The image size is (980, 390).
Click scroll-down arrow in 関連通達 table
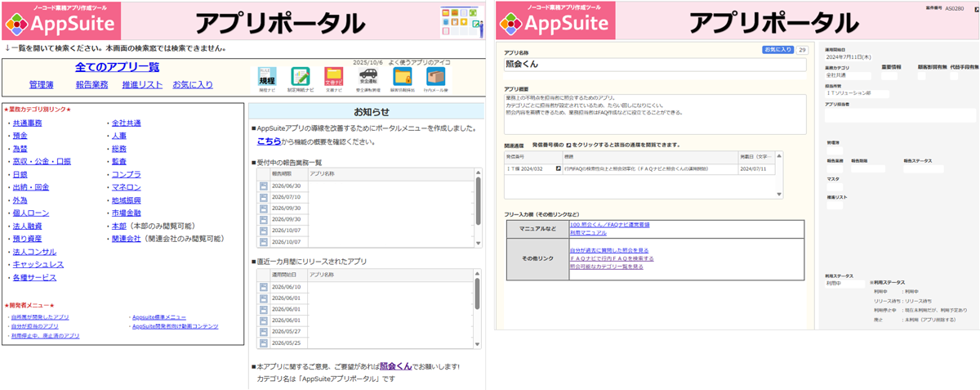[779, 195]
